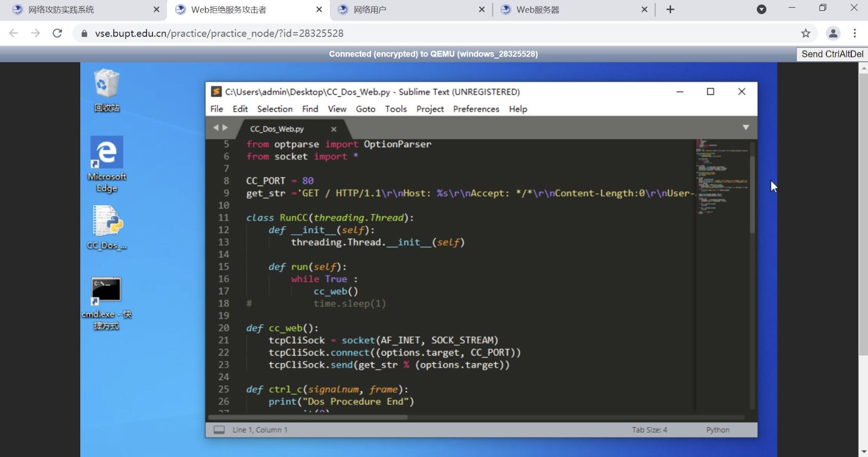This screenshot has width=868, height=457.
Task: Open the Project menu
Action: point(430,109)
